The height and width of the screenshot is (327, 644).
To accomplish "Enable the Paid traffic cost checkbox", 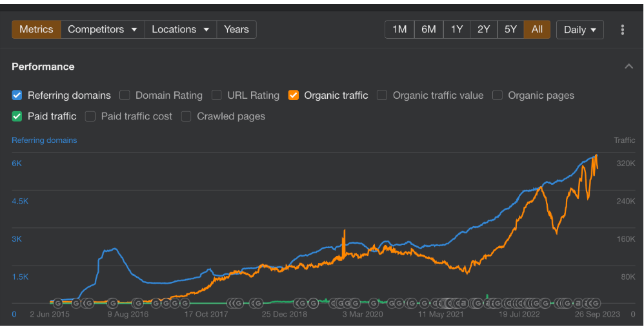I will tap(90, 116).
